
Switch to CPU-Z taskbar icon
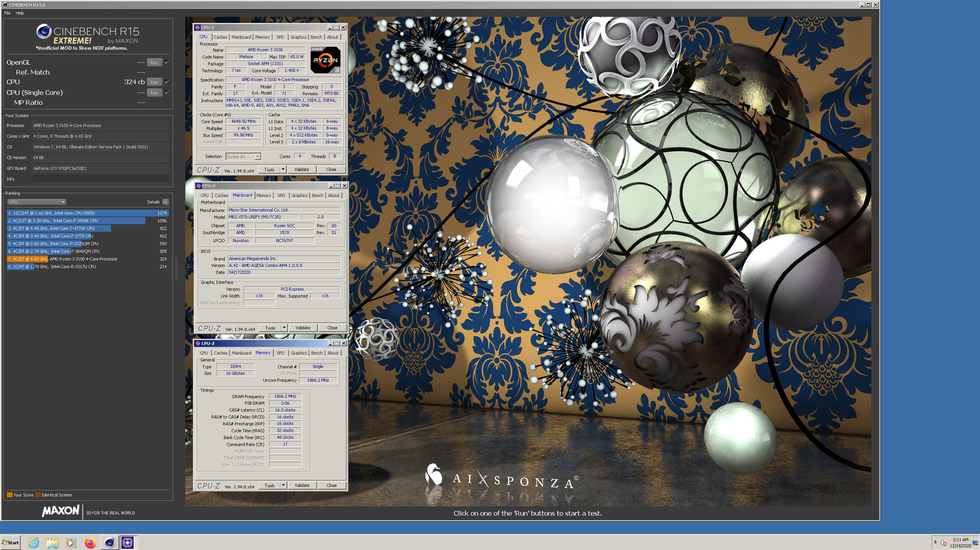coord(127,542)
